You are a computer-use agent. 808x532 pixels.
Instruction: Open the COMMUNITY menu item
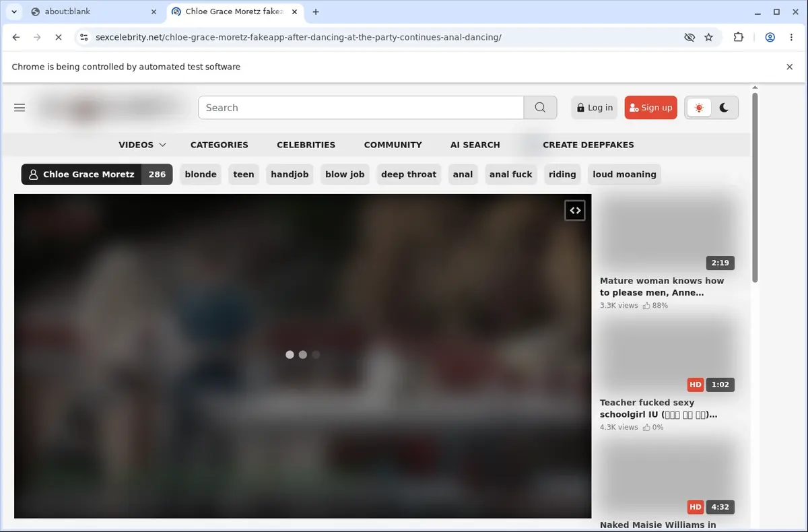point(393,145)
